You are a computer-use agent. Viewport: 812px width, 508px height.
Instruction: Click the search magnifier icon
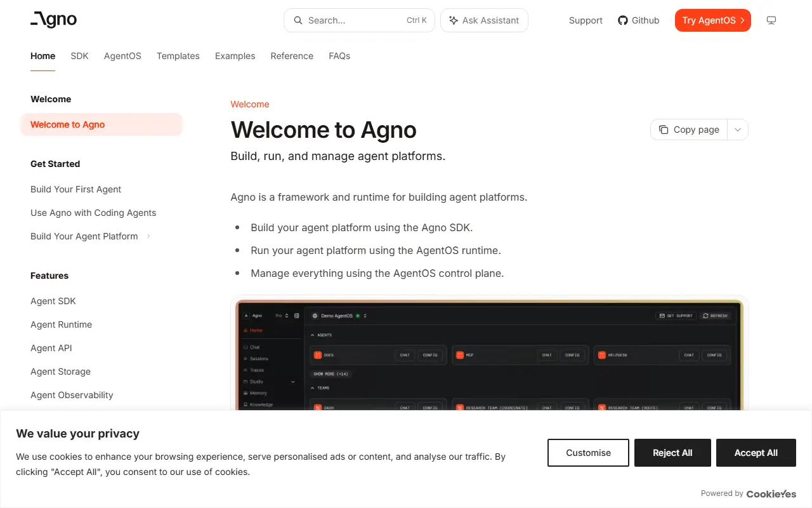coord(298,20)
